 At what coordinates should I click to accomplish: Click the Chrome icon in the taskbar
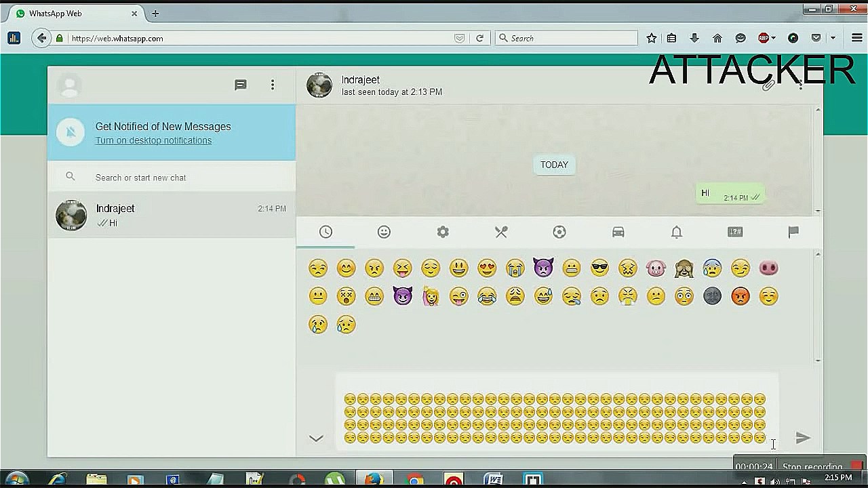416,480
